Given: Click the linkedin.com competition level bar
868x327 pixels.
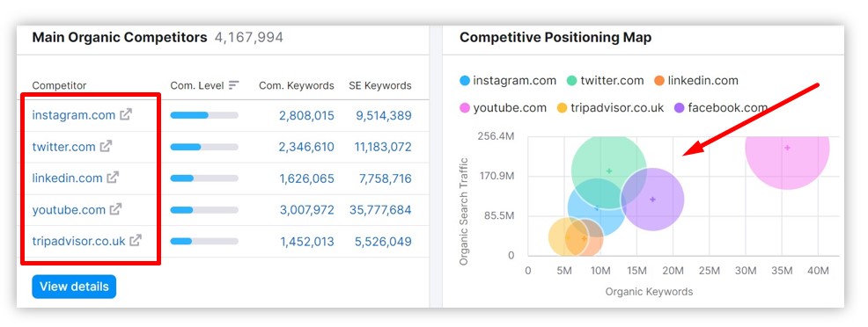Looking at the screenshot, I should [204, 178].
